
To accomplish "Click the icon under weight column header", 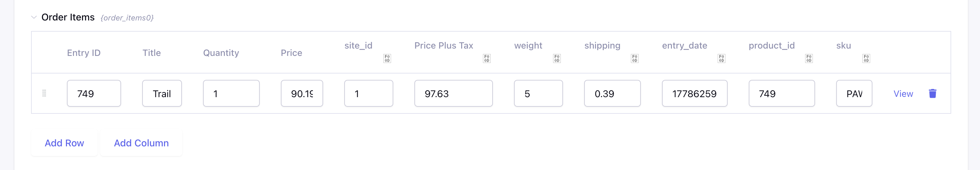I will tap(557, 58).
